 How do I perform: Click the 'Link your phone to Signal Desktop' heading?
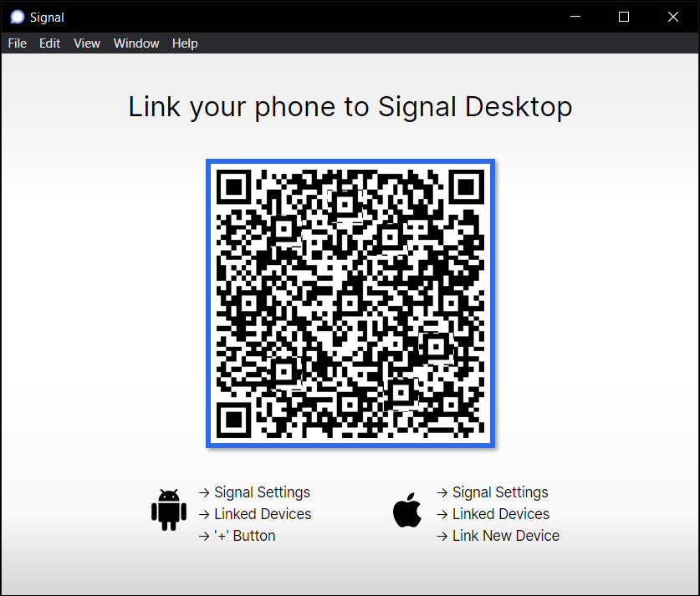[350, 107]
